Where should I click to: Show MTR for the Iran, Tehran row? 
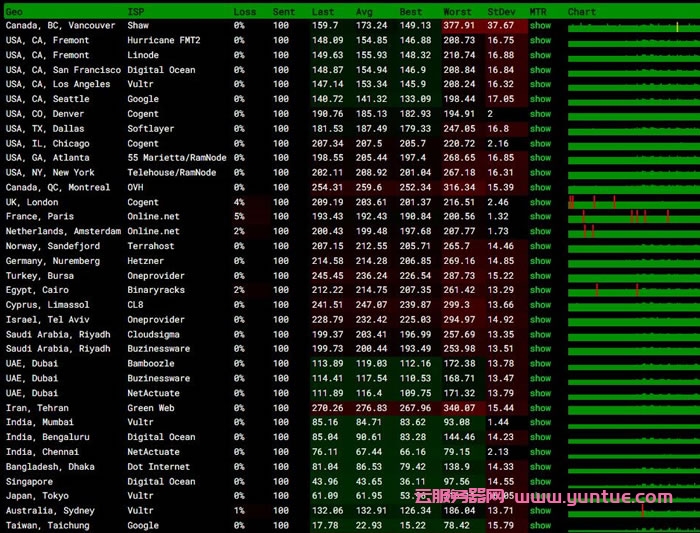click(x=540, y=408)
